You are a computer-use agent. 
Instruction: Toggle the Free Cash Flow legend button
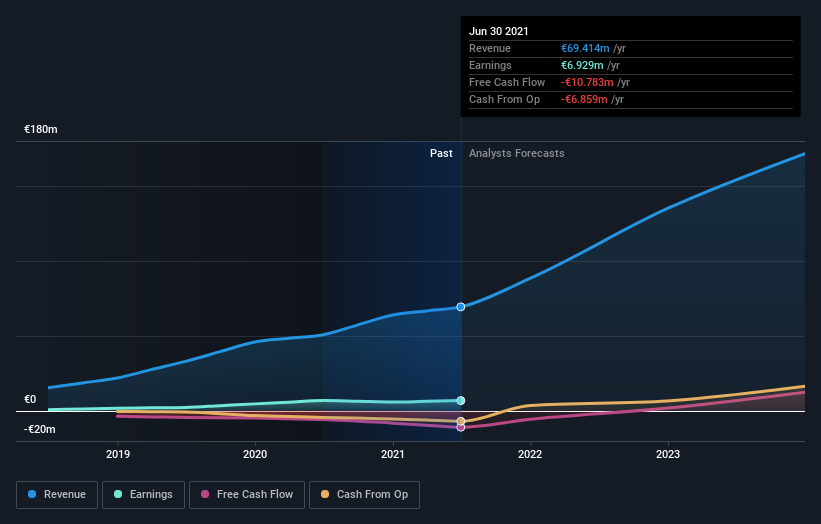coord(247,495)
